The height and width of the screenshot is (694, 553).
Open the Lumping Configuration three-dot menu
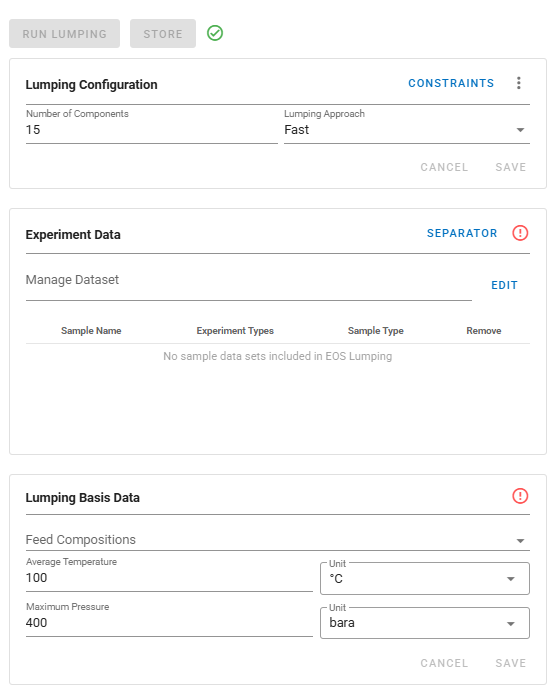click(x=518, y=83)
